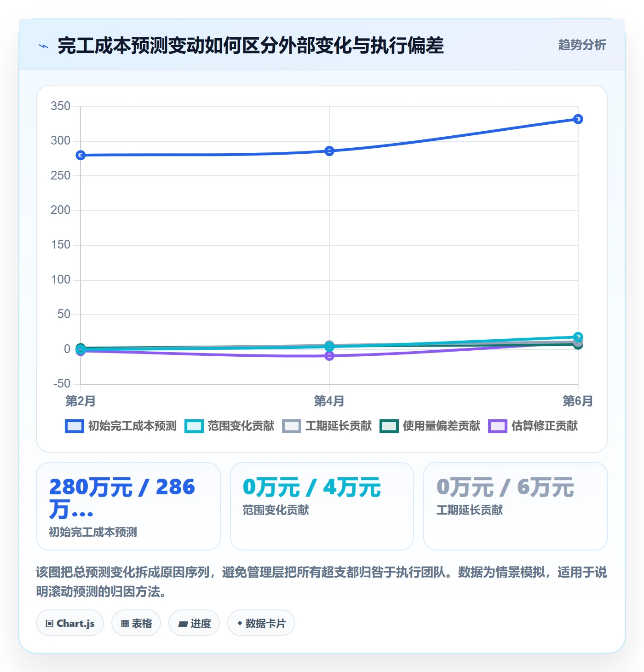The image size is (644, 672).
Task: Open the 工期延长贡献 data card
Action: (x=516, y=506)
